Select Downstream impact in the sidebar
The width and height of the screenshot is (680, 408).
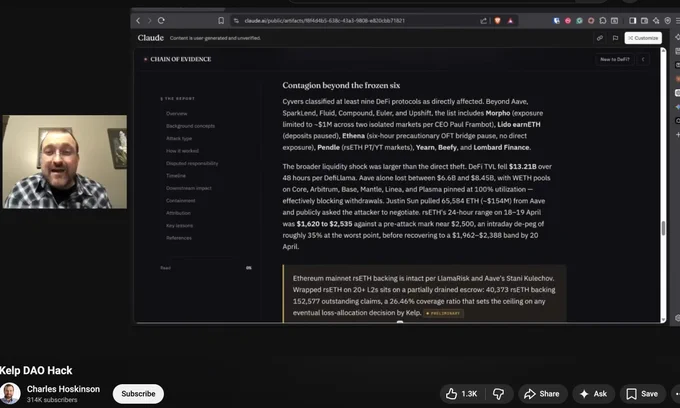pos(189,188)
